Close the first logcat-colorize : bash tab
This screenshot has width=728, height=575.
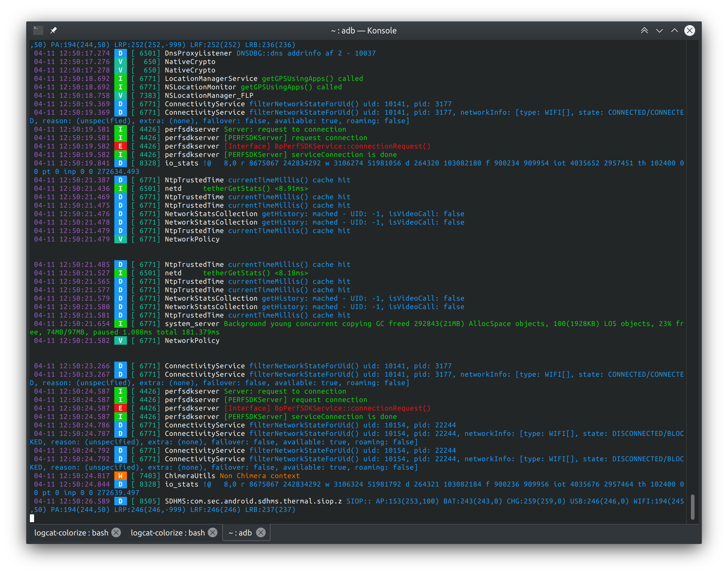[x=116, y=532]
